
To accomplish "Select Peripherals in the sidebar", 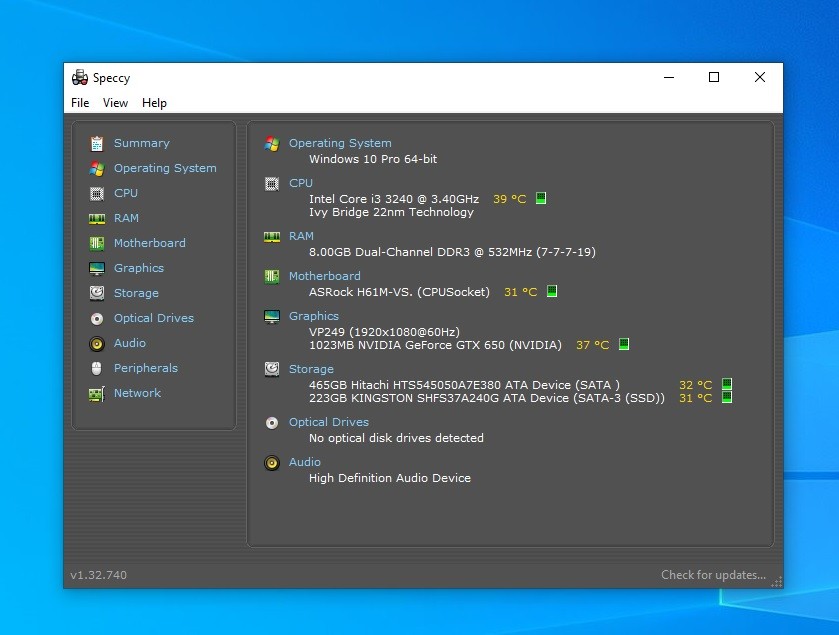I will tap(146, 368).
